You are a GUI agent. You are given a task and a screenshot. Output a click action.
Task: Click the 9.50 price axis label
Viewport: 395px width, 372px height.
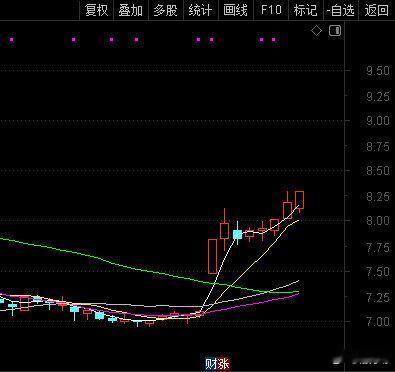coord(378,71)
